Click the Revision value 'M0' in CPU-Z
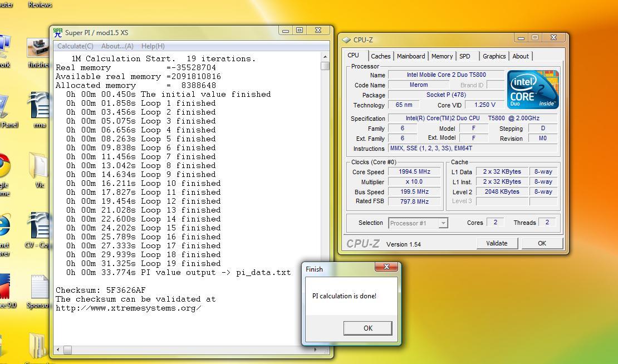The height and width of the screenshot is (364, 618). click(x=543, y=138)
